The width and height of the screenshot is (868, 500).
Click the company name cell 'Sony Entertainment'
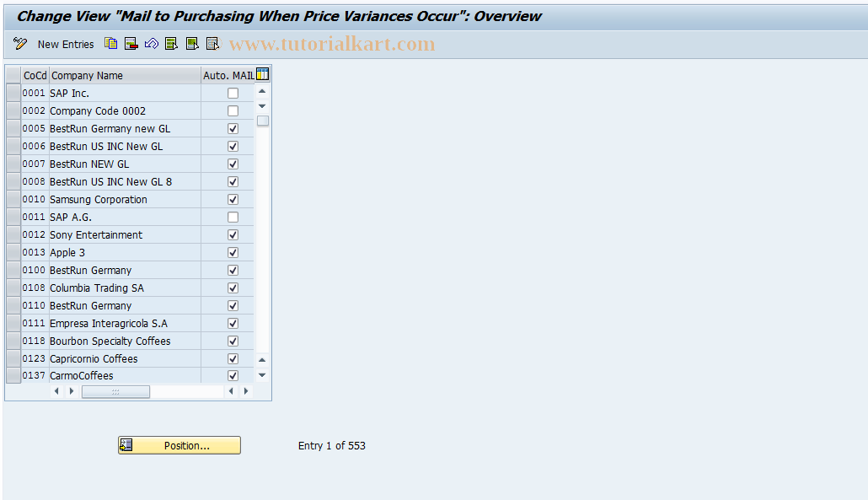pos(125,234)
